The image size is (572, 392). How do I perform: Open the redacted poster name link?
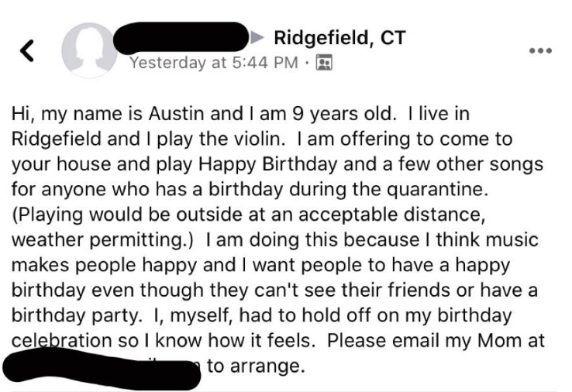tap(181, 37)
